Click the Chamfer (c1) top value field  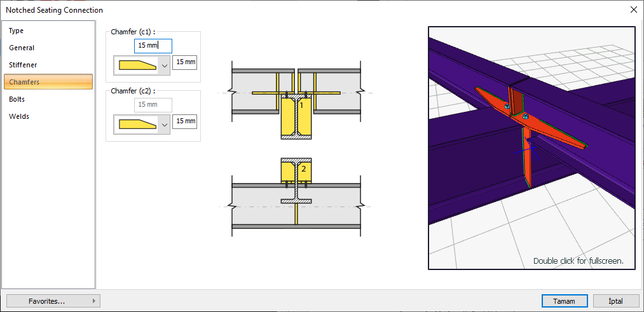[x=153, y=46]
